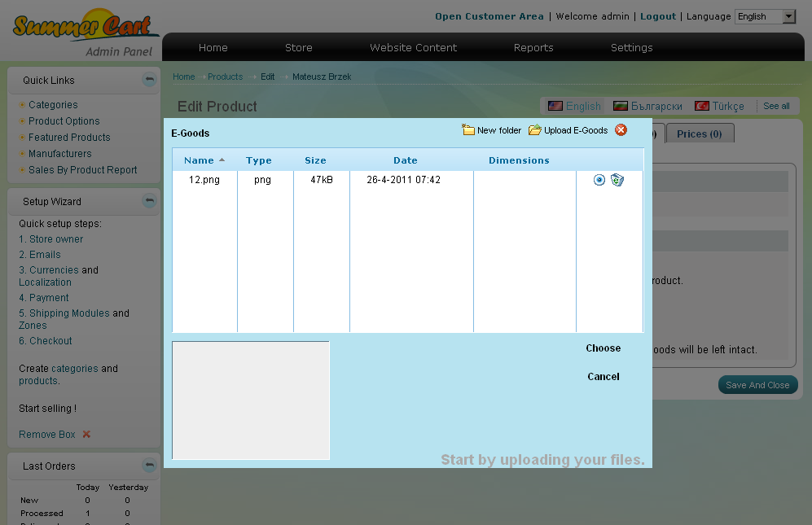
Task: Preview 12.png with the eye icon
Action: (x=599, y=180)
